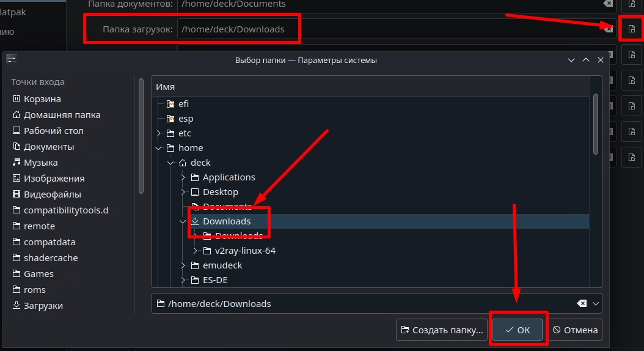Click the browse folder icon for Папка загрузок
This screenshot has height=351, width=644.
[632, 29]
